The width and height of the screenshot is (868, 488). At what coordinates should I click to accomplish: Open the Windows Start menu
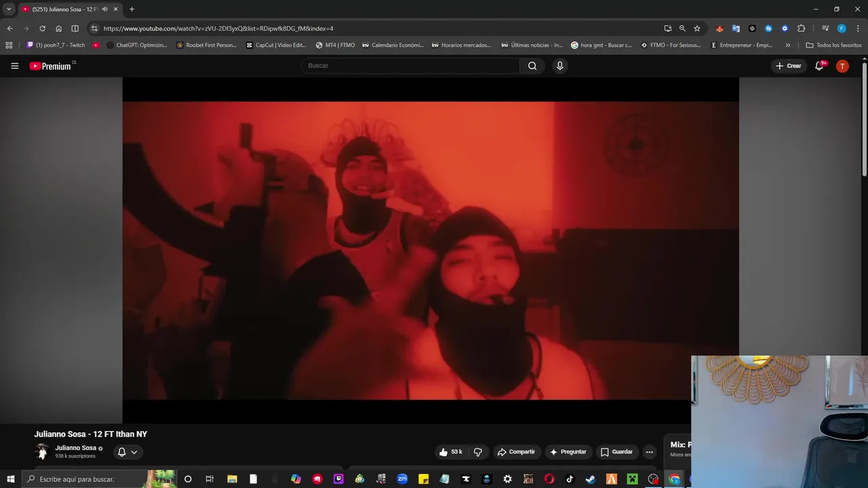[11, 479]
